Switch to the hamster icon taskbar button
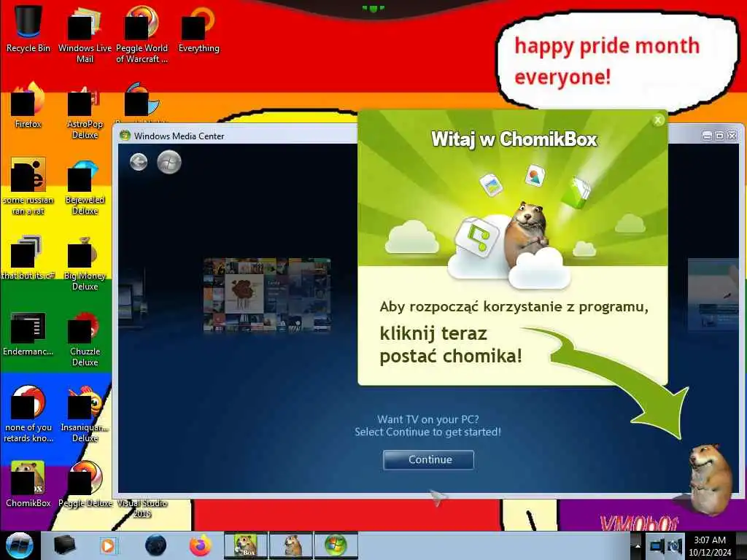The height and width of the screenshot is (560, 747). tap(290, 545)
